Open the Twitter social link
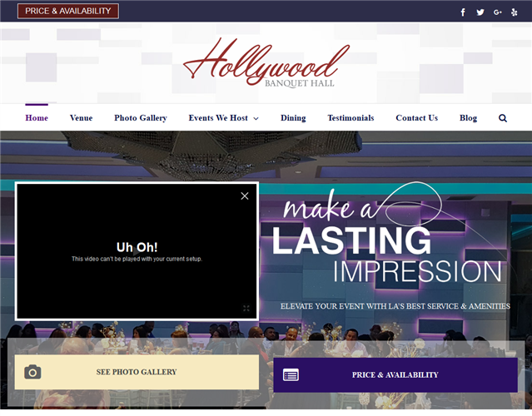532x416 pixels. click(x=480, y=12)
